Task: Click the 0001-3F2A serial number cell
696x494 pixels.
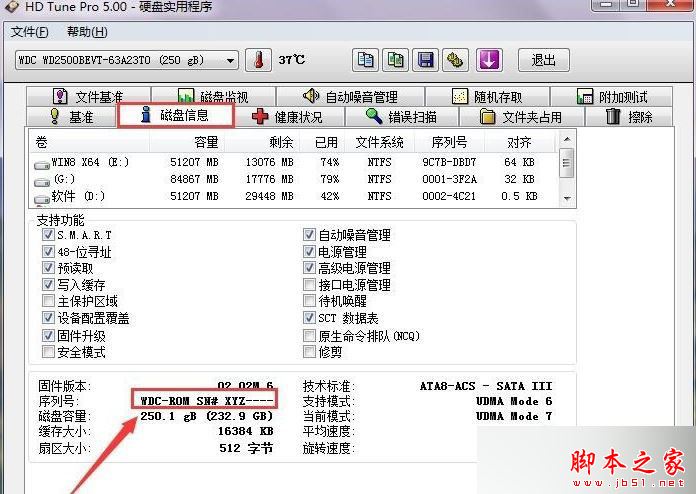Action: [x=449, y=179]
